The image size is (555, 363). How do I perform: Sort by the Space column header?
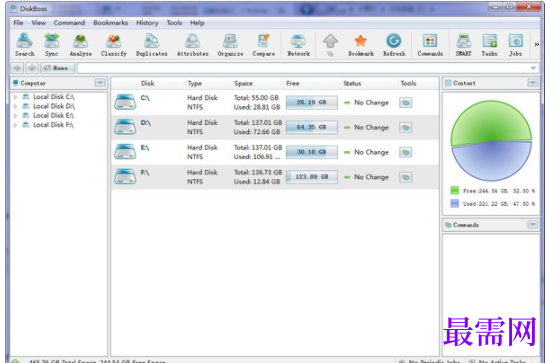click(x=244, y=83)
